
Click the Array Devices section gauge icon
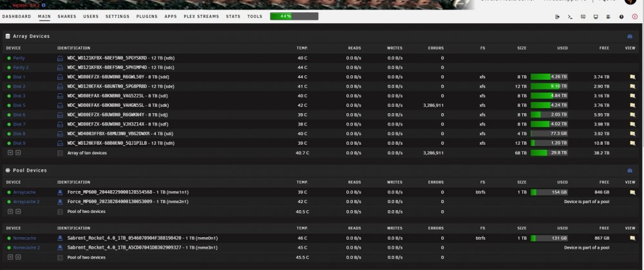tap(630, 37)
